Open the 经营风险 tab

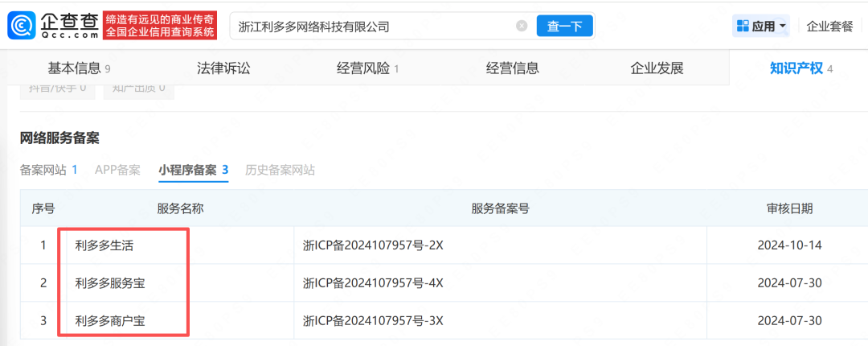[x=367, y=68]
